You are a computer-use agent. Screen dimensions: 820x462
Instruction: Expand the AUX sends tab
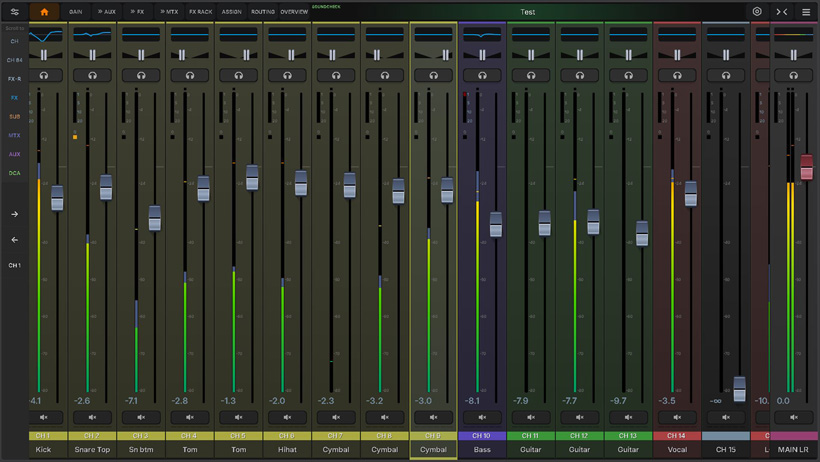(x=107, y=12)
